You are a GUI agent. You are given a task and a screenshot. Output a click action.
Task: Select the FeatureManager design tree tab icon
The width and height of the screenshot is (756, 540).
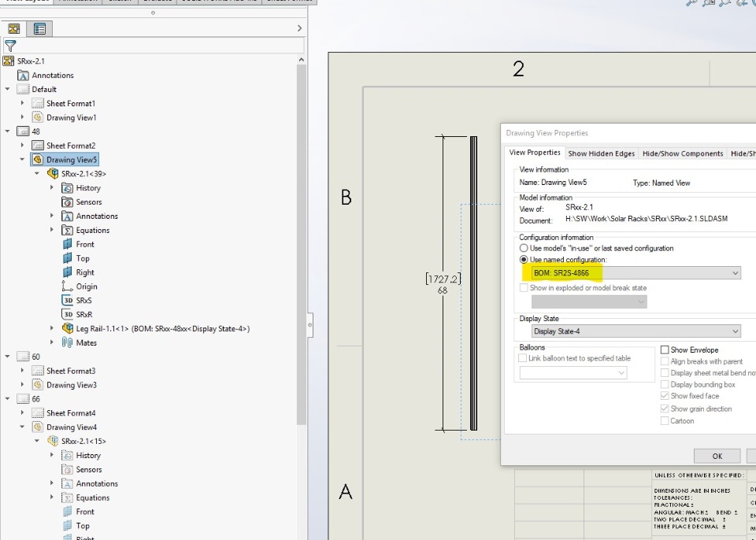[x=13, y=29]
